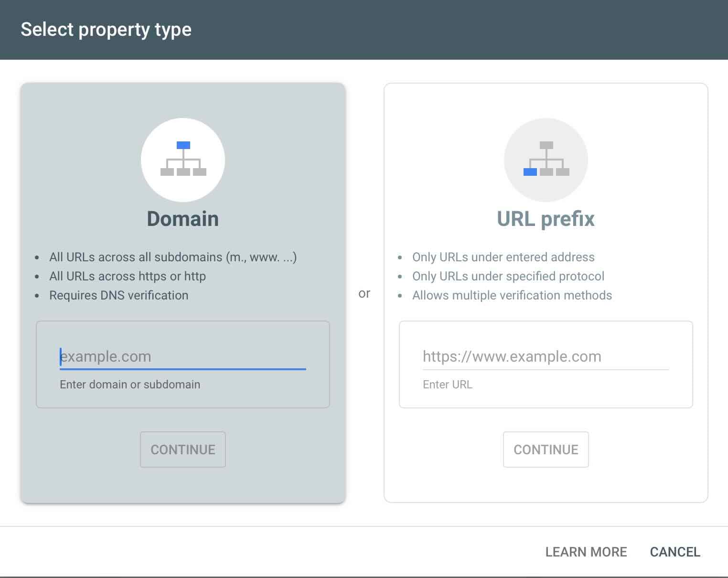Click the white circle around the Domain icon
The image size is (728, 578).
[x=158, y=139]
